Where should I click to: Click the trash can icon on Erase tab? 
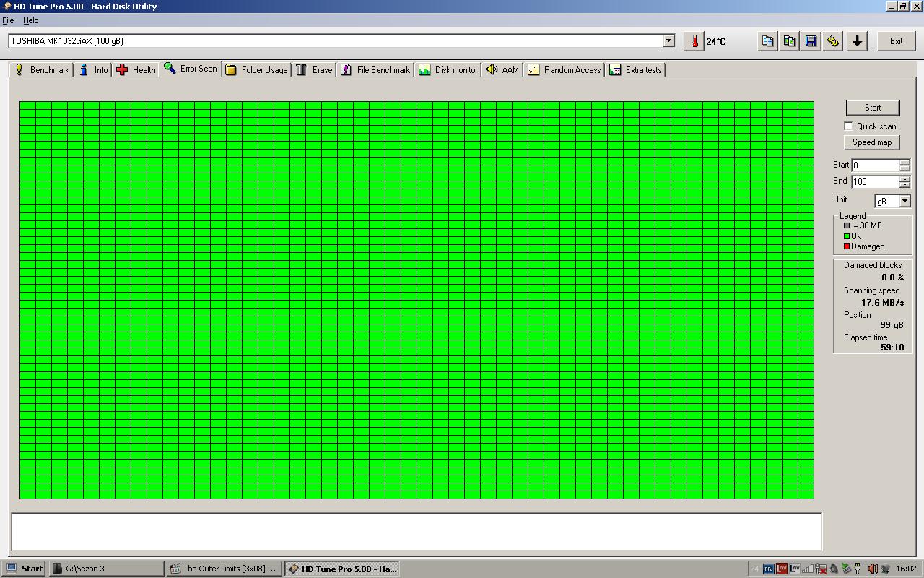point(302,69)
